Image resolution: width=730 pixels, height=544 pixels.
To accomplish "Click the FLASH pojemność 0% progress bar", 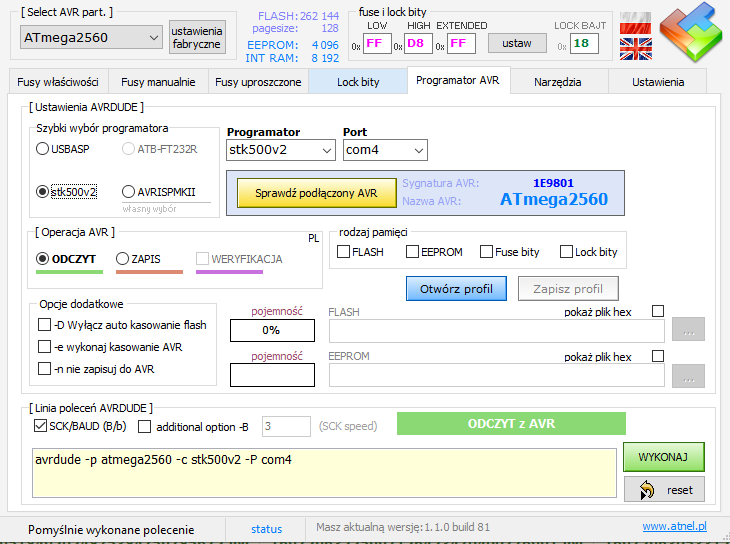I will click(x=272, y=330).
